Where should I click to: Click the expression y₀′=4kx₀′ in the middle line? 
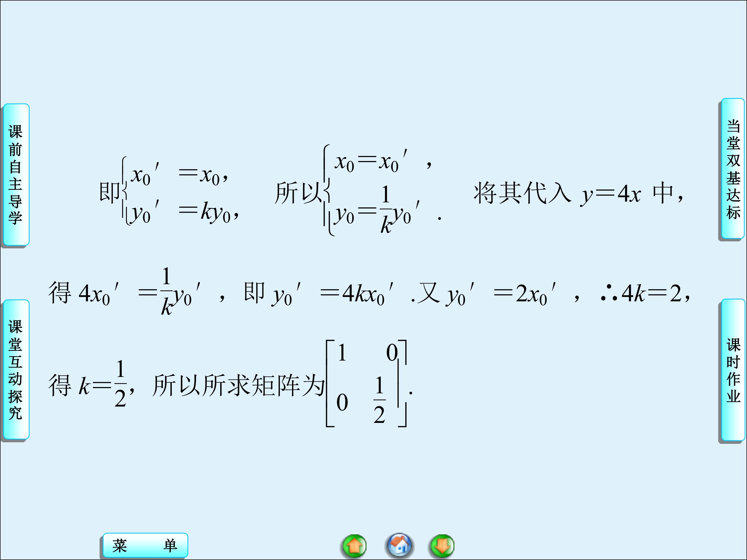(333, 294)
